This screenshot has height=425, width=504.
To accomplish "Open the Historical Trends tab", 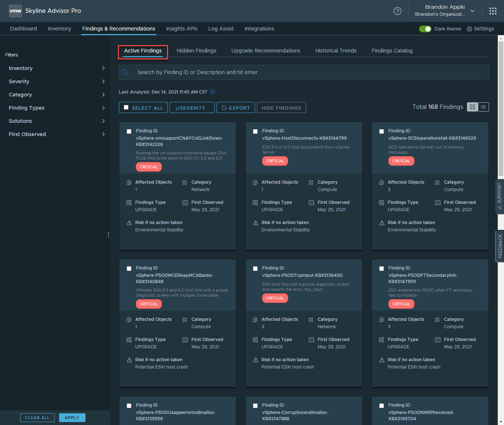I will pos(336,51).
